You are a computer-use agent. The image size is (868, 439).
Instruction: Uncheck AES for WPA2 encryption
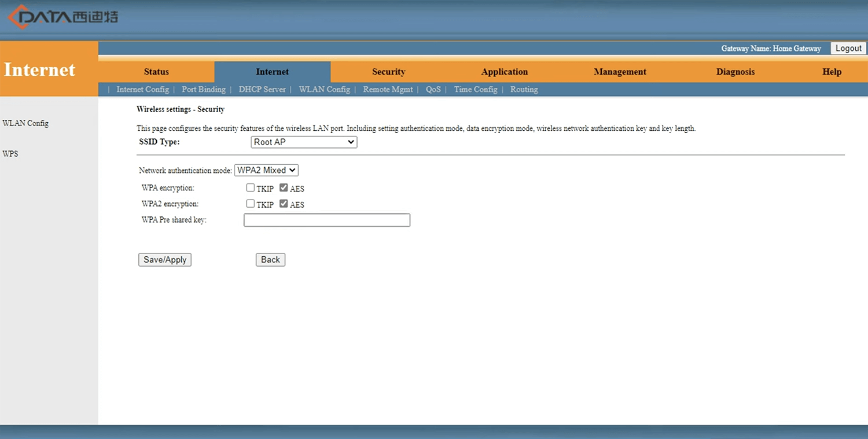tap(284, 204)
